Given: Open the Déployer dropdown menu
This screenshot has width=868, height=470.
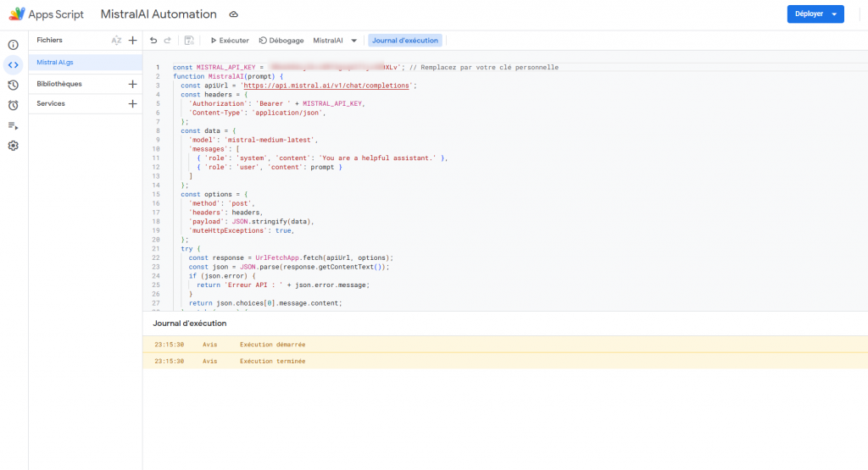Looking at the screenshot, I should (x=815, y=14).
